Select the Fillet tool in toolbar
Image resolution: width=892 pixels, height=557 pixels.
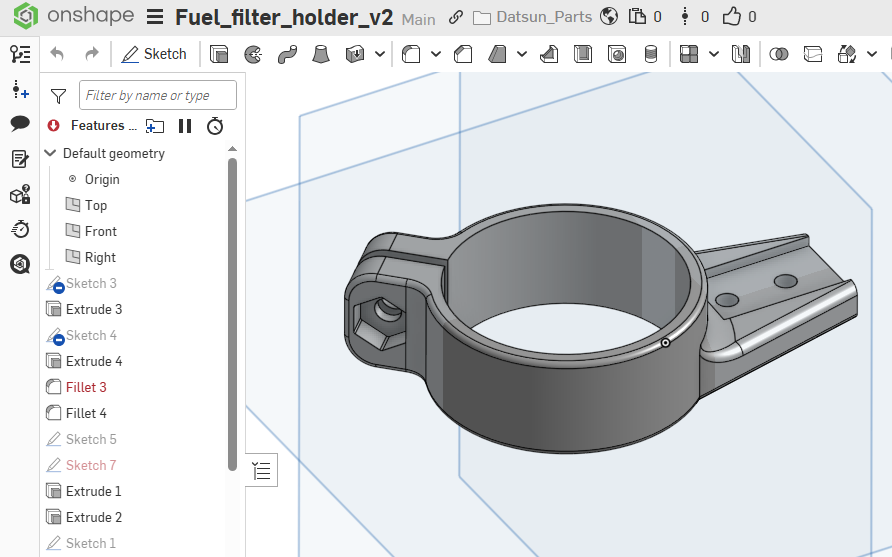pos(411,54)
